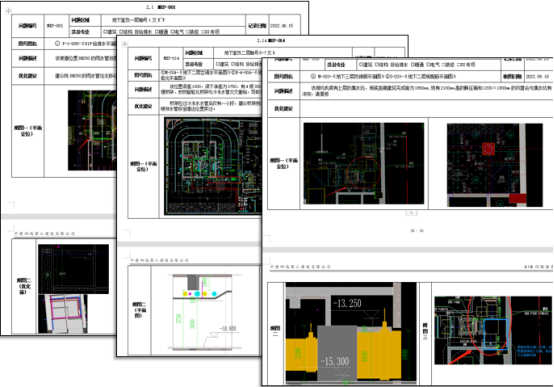Click the table move handle on the MEP-001 page

8,11
